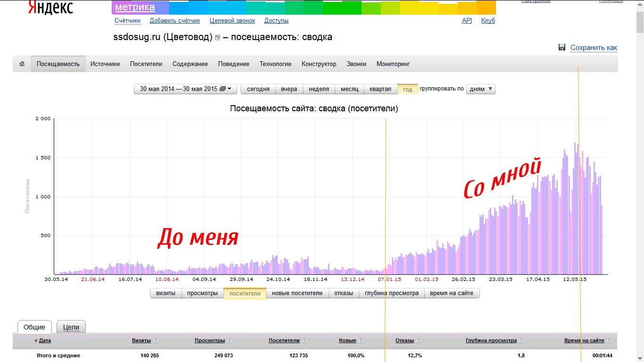Image resolution: width=644 pixels, height=362 pixels.
Task: Sort the table by the Посетители column header
Action: [x=284, y=341]
